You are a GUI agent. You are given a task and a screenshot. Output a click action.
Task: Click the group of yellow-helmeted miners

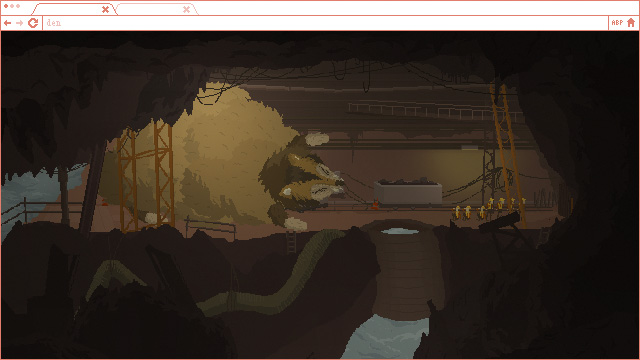(x=488, y=208)
